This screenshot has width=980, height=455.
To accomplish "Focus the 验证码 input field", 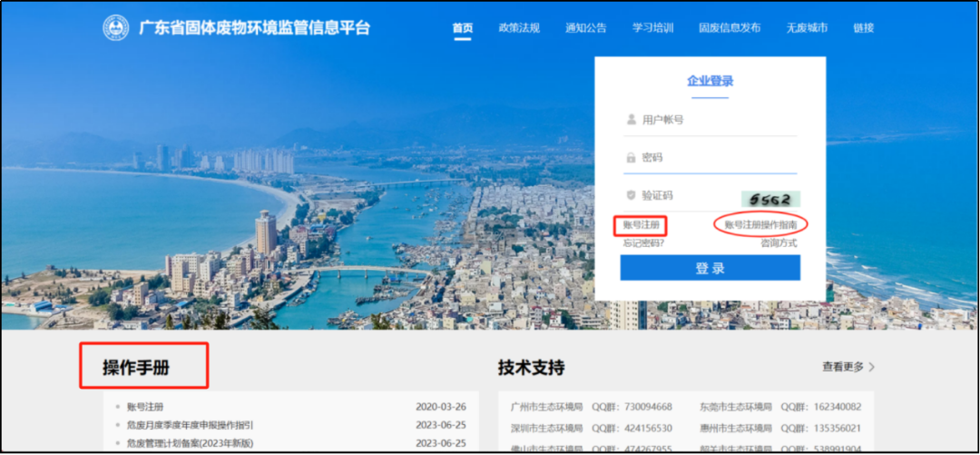I will pos(680,196).
